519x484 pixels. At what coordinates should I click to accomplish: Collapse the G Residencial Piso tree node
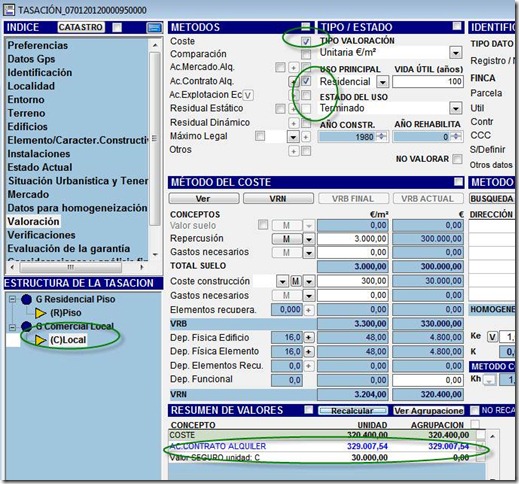click(12, 299)
